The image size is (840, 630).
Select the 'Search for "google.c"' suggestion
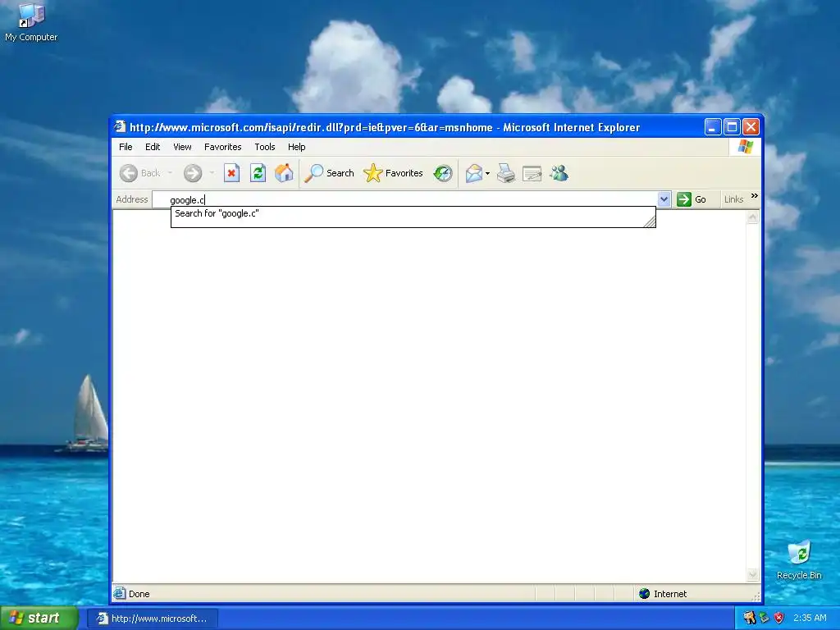pyautogui.click(x=413, y=213)
